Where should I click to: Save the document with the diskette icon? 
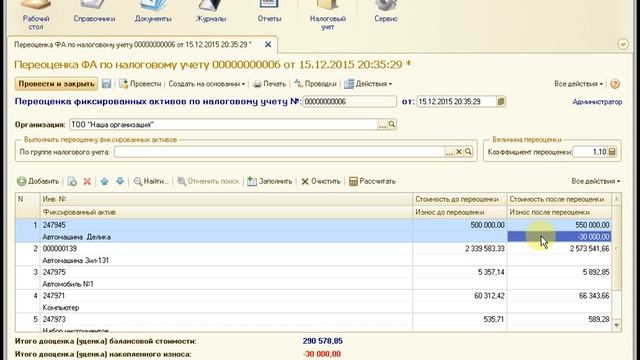(x=107, y=84)
